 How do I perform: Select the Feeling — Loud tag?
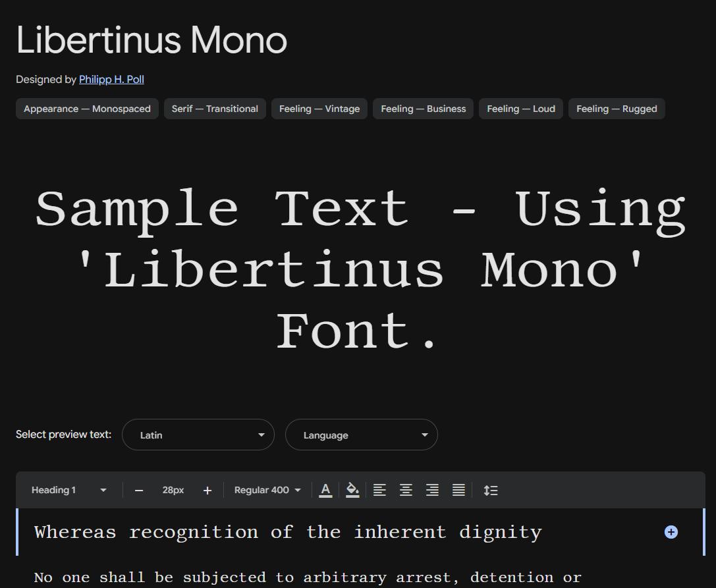pyautogui.click(x=521, y=109)
